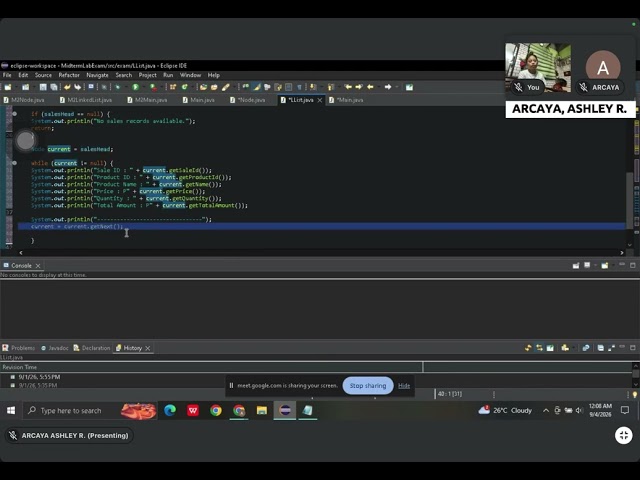Image resolution: width=640 pixels, height=480 pixels.
Task: Click the Search pencil icon in toolbar
Action: [x=226, y=87]
